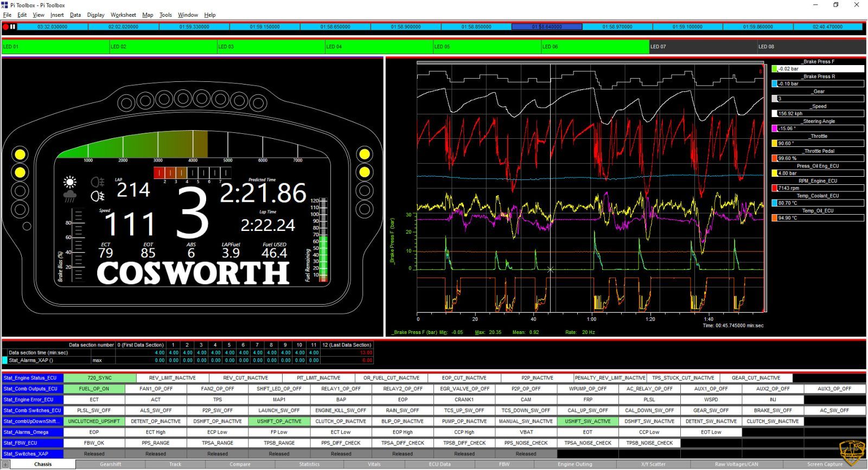
Task: Click the Pi Toolbox app icon
Action: point(5,5)
